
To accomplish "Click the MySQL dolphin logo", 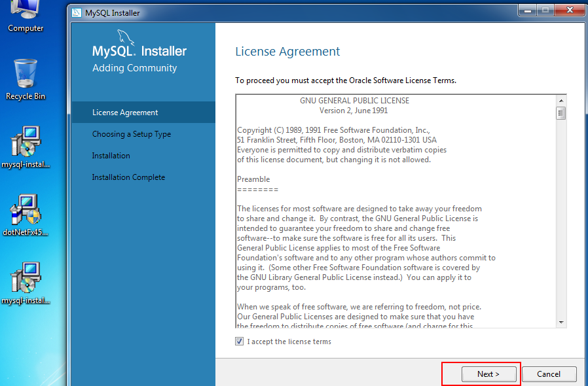I will pyautogui.click(x=125, y=37).
